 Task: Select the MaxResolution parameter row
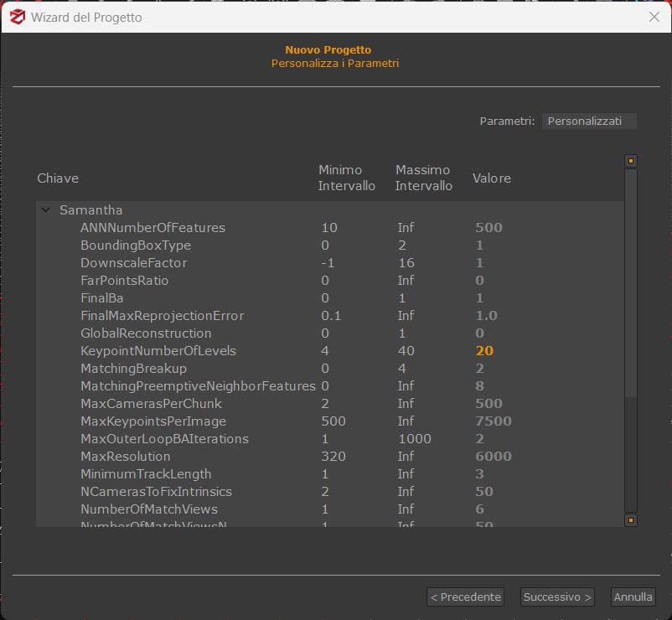tap(330, 457)
